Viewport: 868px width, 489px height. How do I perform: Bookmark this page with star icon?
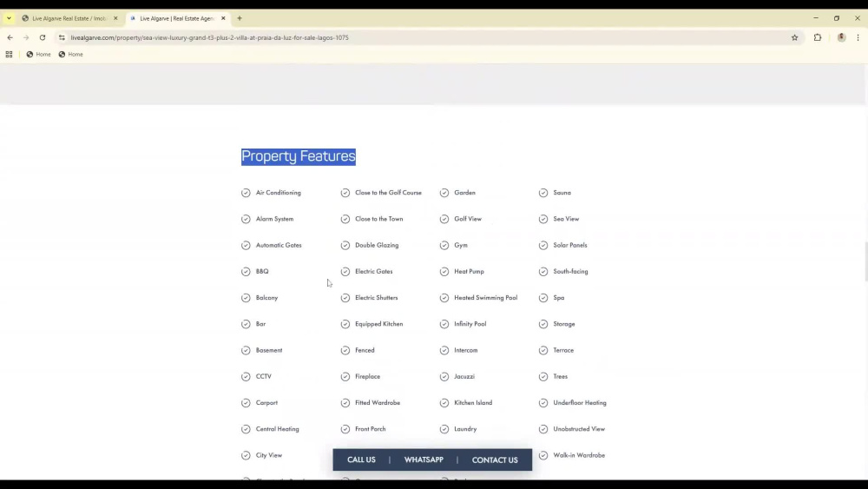pos(794,37)
